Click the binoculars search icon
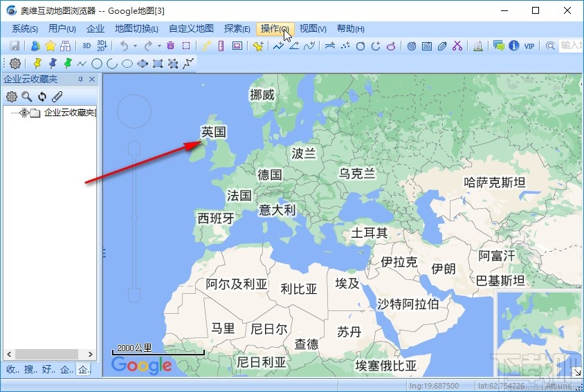Viewport: 584px width, 392px height. click(x=66, y=46)
